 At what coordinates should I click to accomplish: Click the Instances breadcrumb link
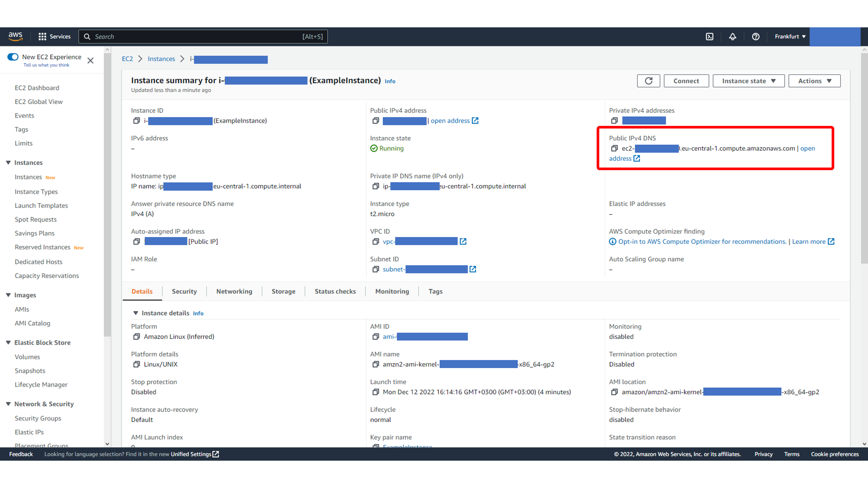click(x=161, y=59)
